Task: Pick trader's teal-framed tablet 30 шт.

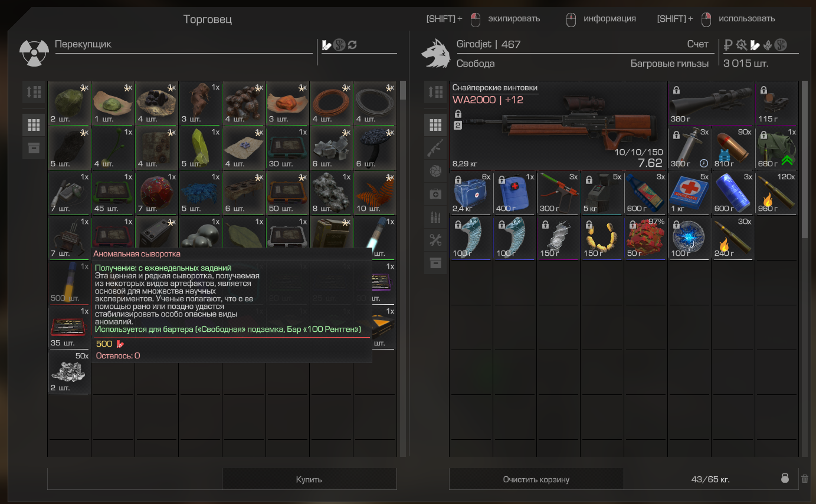Action: pos(287,148)
